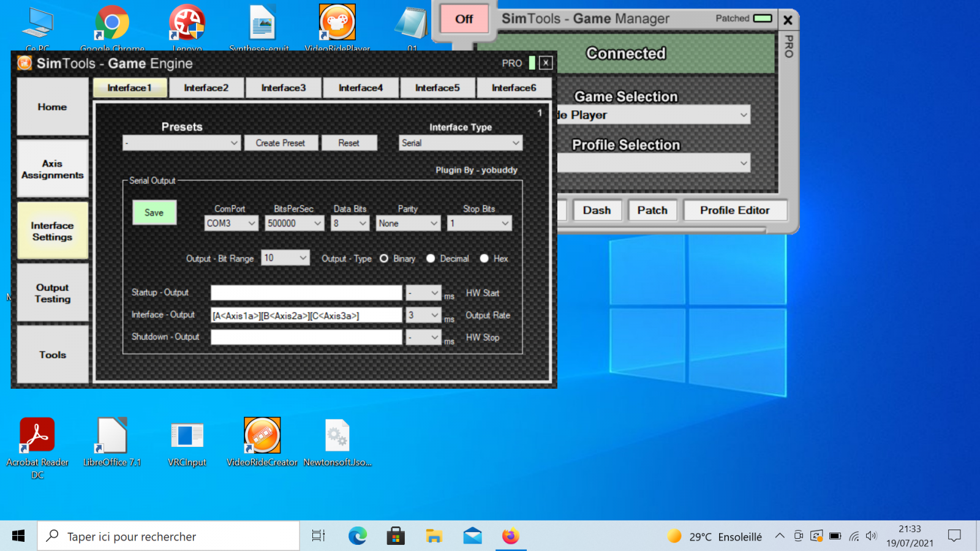Open File Explorer from taskbar

(434, 536)
